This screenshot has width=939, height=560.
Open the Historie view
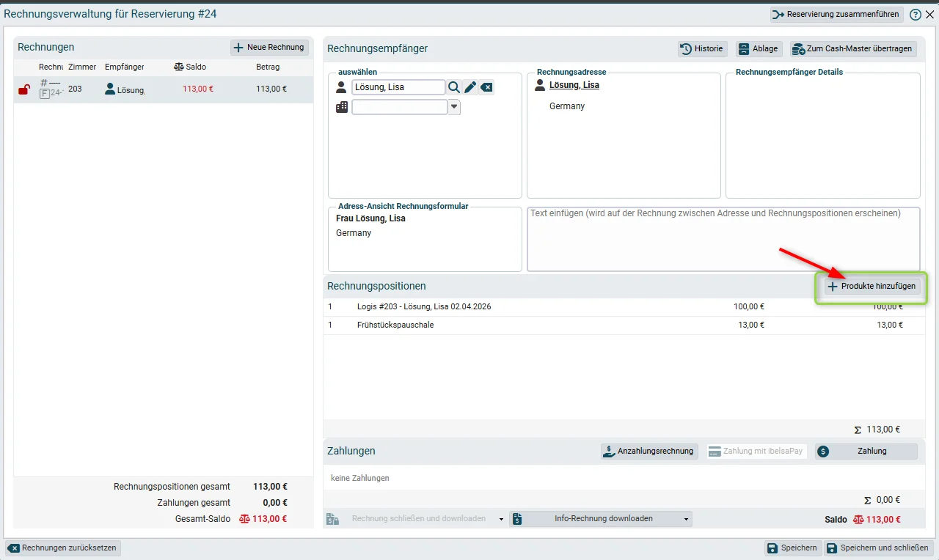(703, 49)
